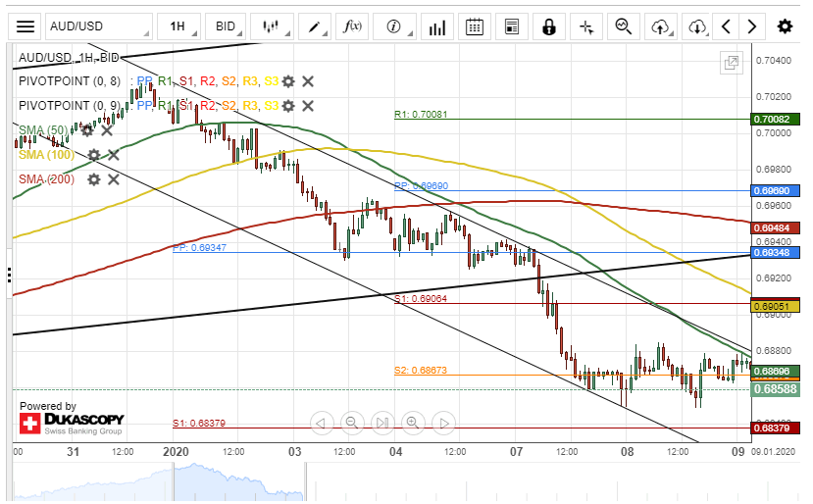Click the round jump to latest button

pos(382,424)
